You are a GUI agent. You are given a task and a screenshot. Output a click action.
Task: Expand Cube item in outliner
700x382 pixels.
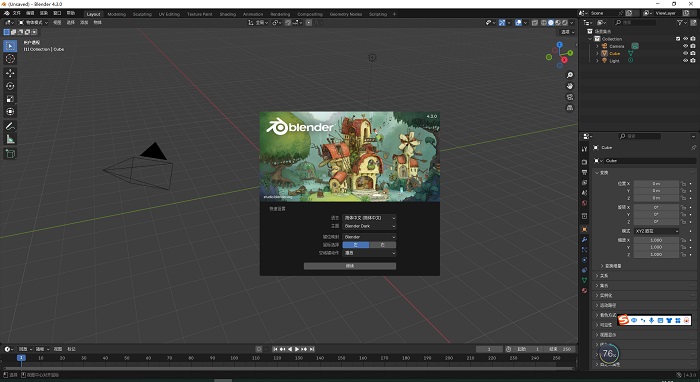597,53
